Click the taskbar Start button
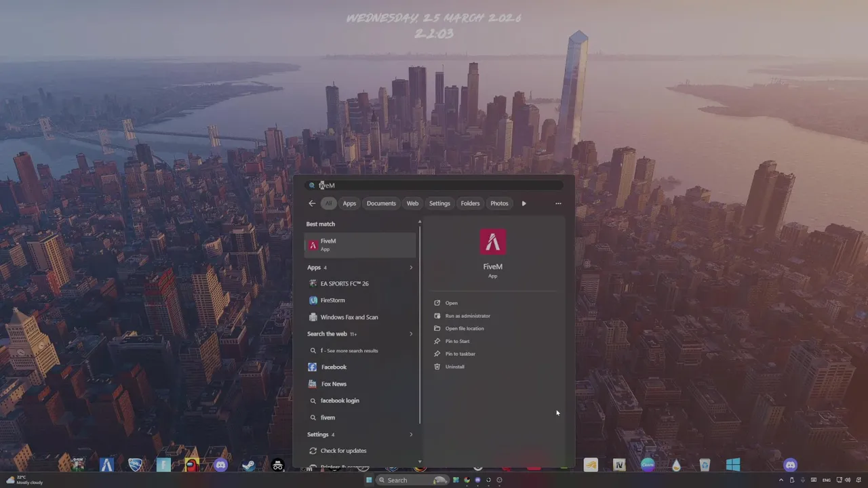This screenshot has width=868, height=488. (369, 480)
